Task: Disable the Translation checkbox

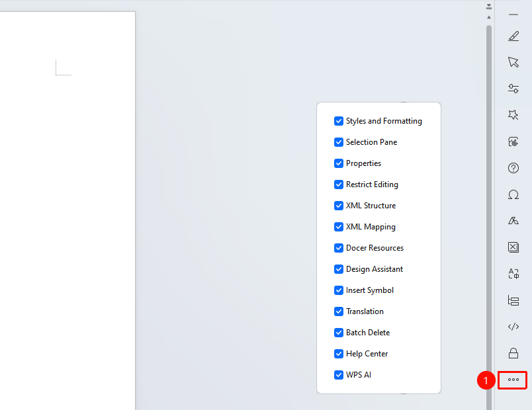Action: [339, 311]
